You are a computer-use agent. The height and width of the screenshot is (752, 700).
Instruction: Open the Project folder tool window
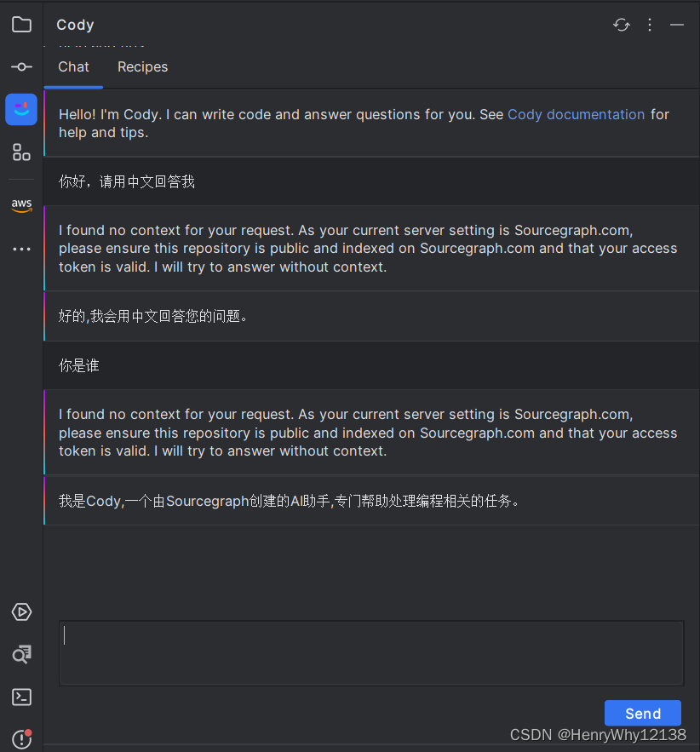(x=20, y=24)
